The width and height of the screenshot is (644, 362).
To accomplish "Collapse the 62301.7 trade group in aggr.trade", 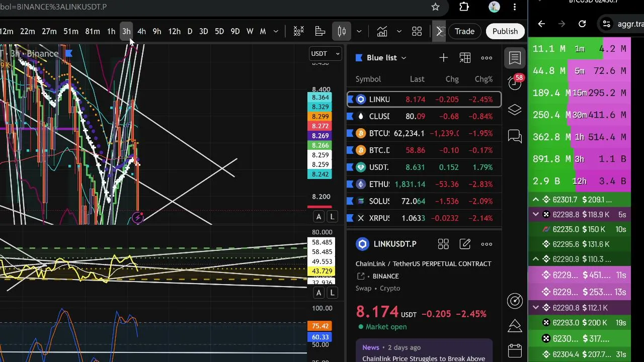I will pyautogui.click(x=536, y=200).
